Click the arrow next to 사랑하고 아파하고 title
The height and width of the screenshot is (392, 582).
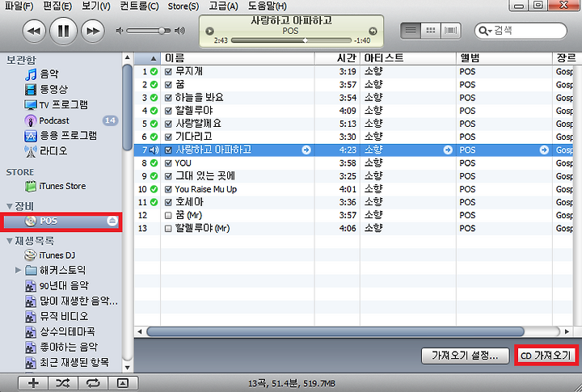tap(306, 150)
